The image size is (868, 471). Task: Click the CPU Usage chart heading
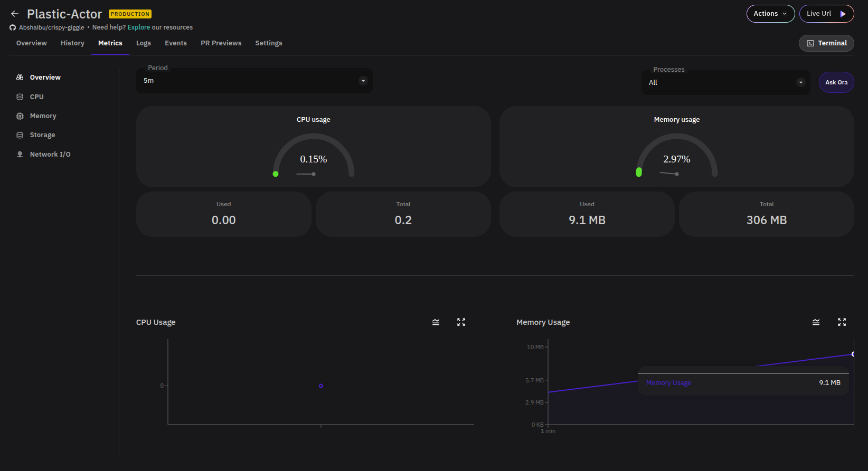[156, 322]
